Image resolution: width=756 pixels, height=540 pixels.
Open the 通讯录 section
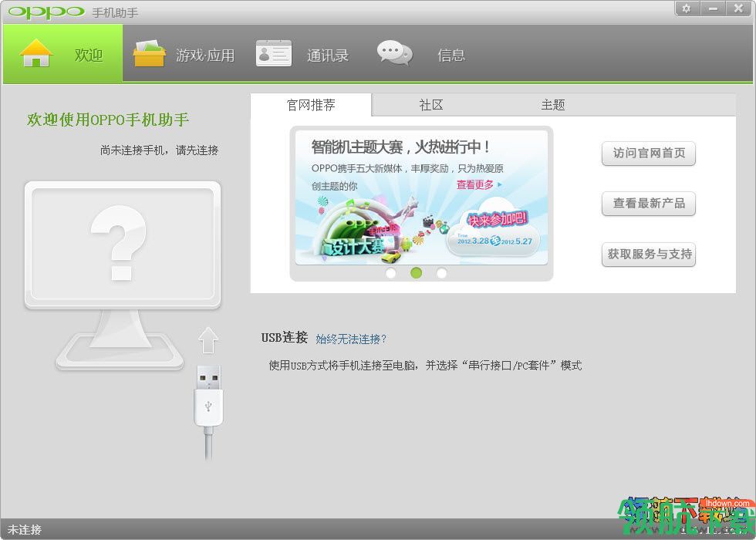(x=328, y=56)
